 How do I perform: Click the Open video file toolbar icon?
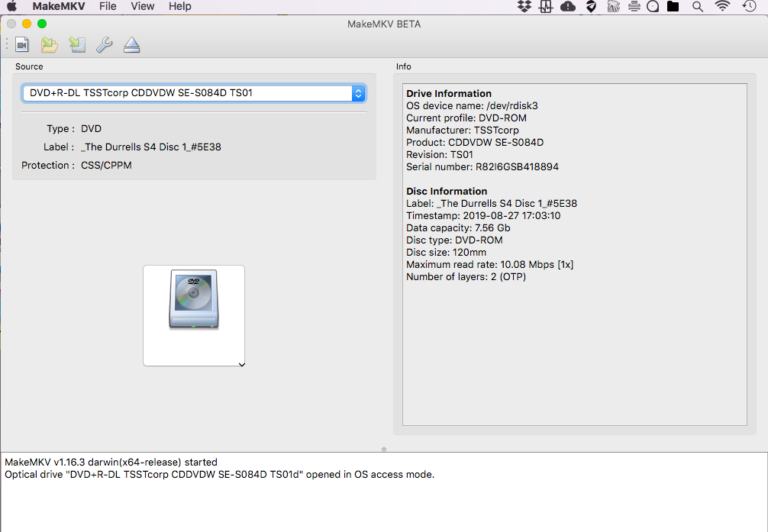tap(22, 45)
